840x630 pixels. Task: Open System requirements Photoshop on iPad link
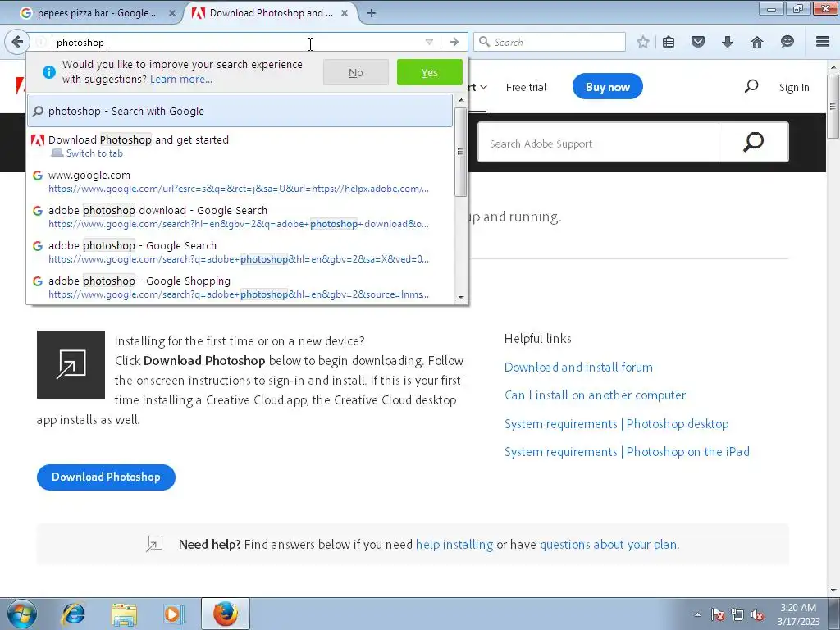(627, 452)
